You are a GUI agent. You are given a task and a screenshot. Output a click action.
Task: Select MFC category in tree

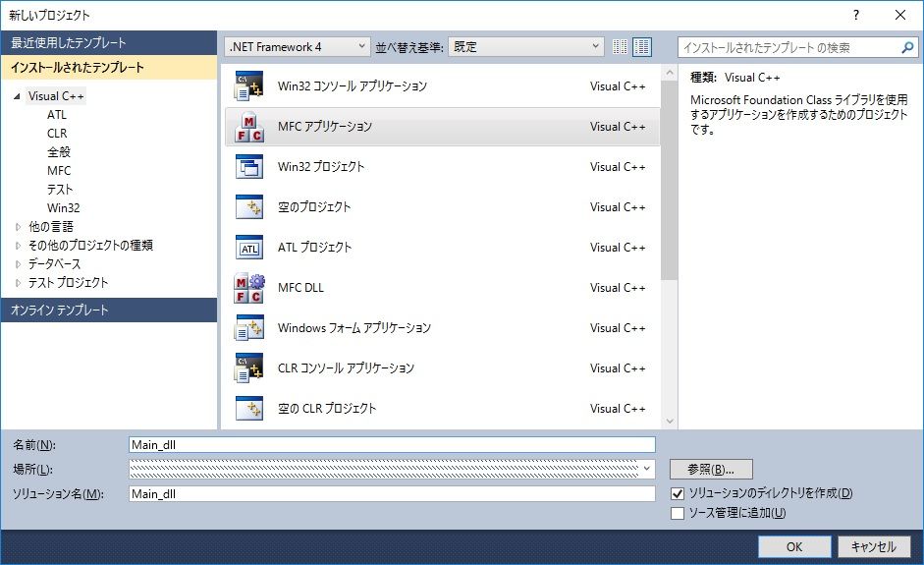[x=59, y=170]
